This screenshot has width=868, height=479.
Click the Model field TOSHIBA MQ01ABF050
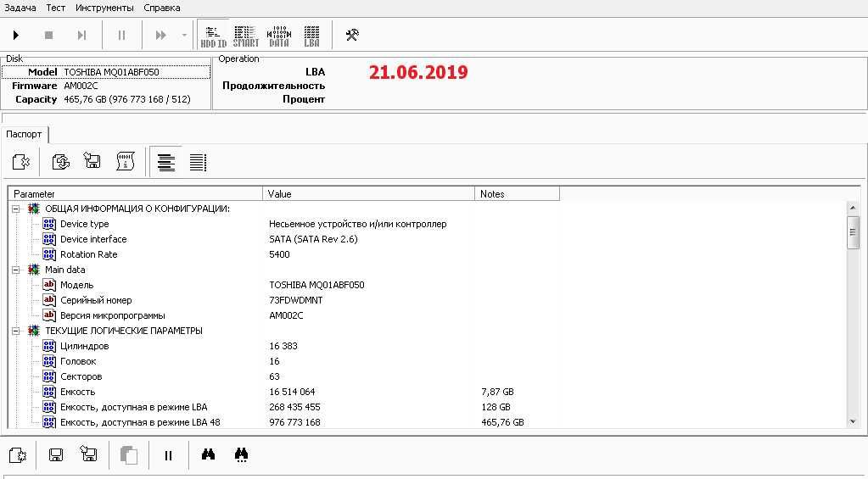tap(111, 72)
